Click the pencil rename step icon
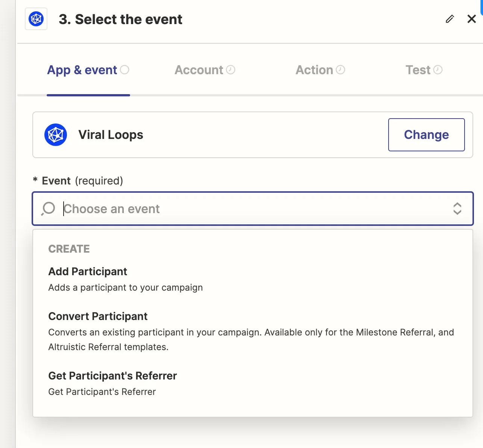This screenshot has height=448, width=483. click(x=450, y=19)
